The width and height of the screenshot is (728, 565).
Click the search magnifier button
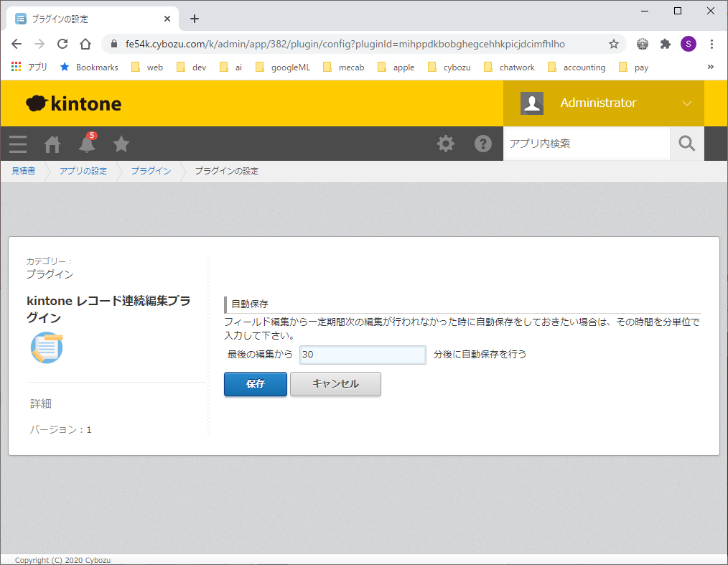(x=686, y=144)
